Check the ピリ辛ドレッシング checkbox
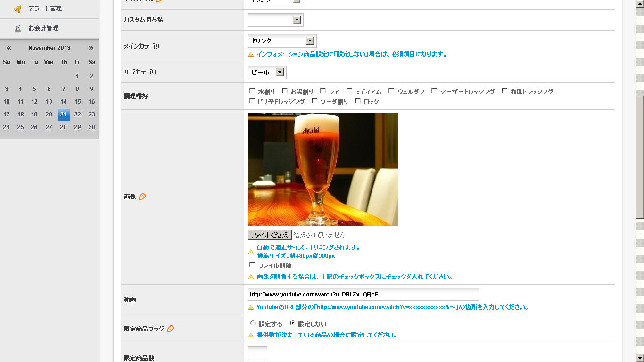This screenshot has width=644, height=362. (x=252, y=100)
